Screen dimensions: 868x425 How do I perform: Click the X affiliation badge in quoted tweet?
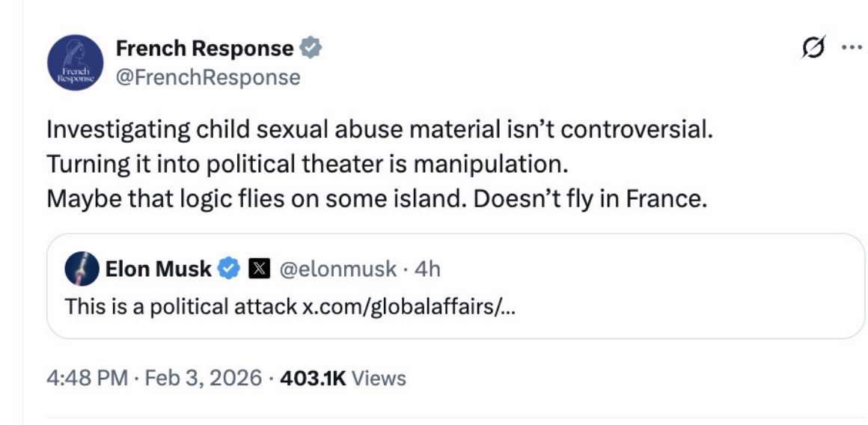(x=258, y=269)
